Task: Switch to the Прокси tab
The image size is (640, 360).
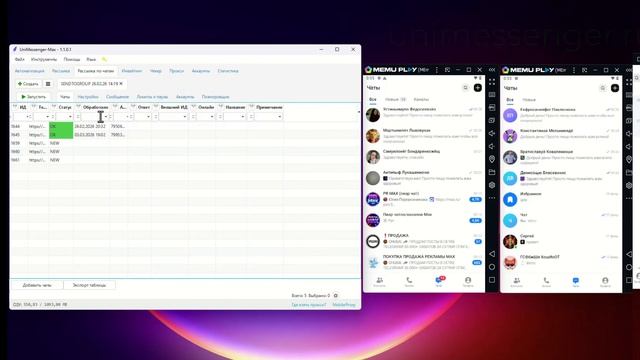Action: point(176,71)
